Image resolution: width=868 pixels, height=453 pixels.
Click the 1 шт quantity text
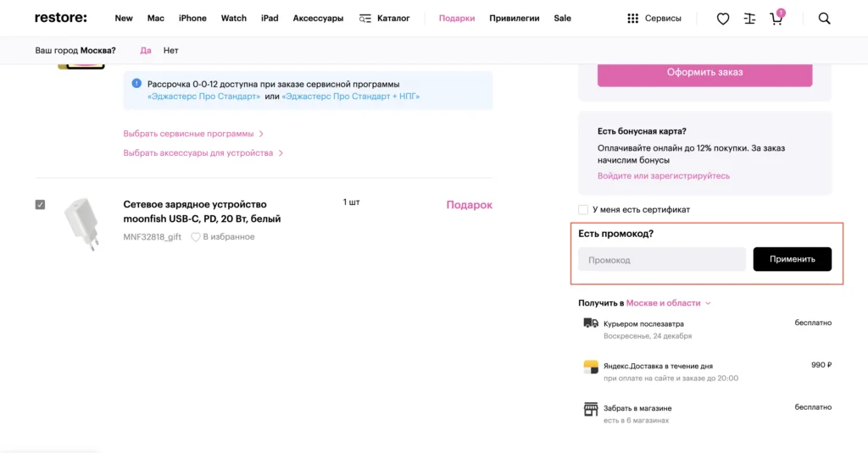(x=351, y=202)
